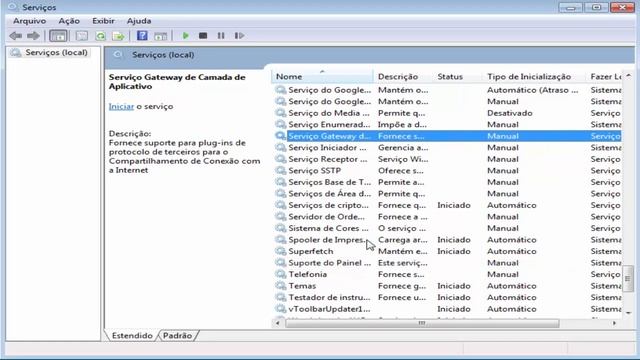Click the gear icon beside Telefonia
640x360 pixels.
tap(280, 274)
